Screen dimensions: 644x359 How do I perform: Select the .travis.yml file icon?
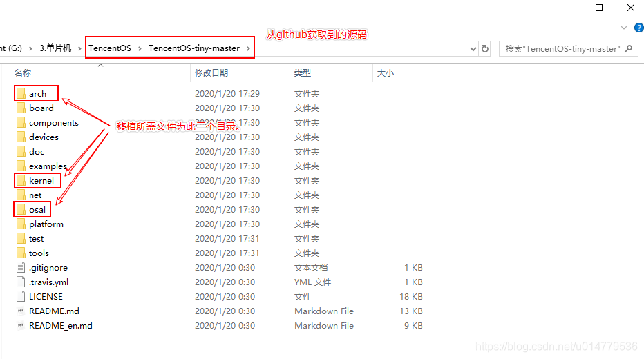(x=21, y=282)
